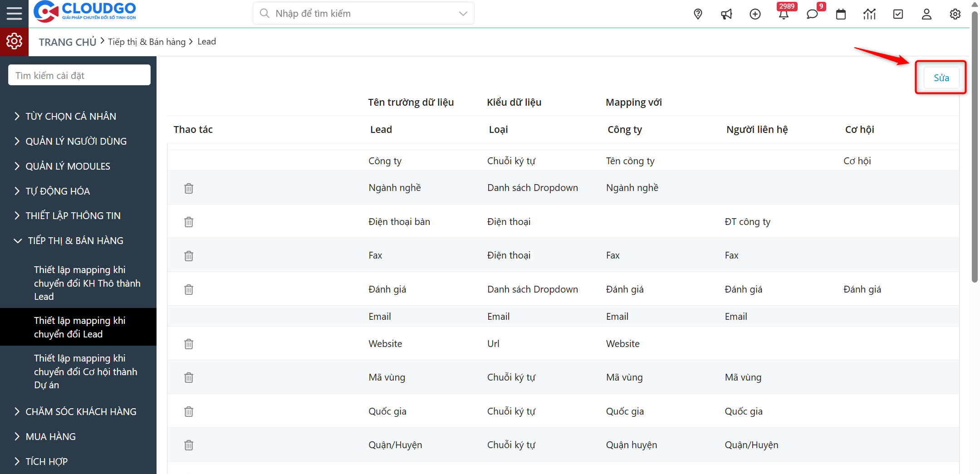Delete the Website mapping row
Image resolution: width=980 pixels, height=474 pixels.
point(189,344)
